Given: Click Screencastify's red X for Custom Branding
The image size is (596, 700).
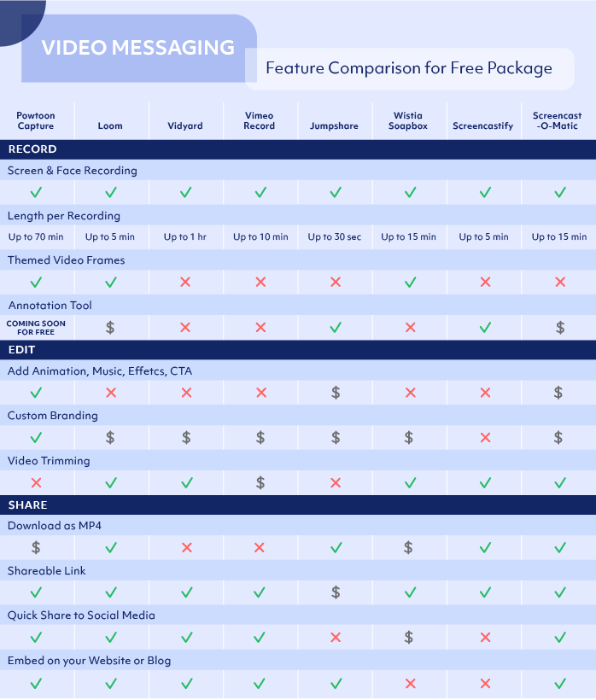Looking at the screenshot, I should 484,437.
